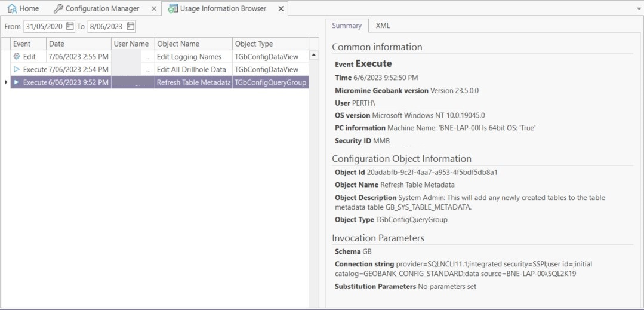Click the To date input field

[x=106, y=26]
